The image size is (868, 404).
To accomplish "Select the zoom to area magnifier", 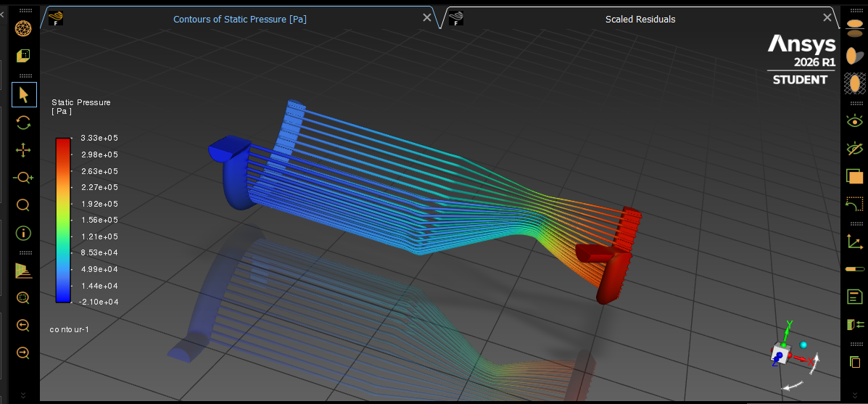I will [x=23, y=205].
